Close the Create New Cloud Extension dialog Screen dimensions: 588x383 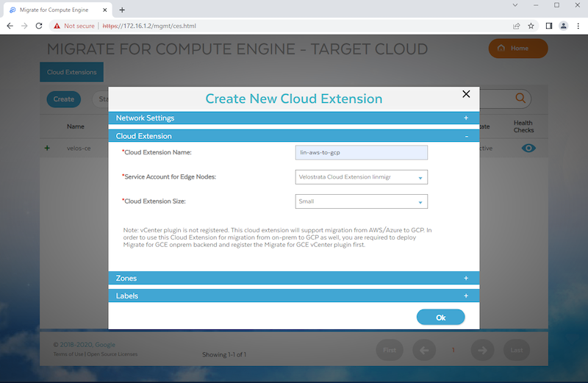465,94
